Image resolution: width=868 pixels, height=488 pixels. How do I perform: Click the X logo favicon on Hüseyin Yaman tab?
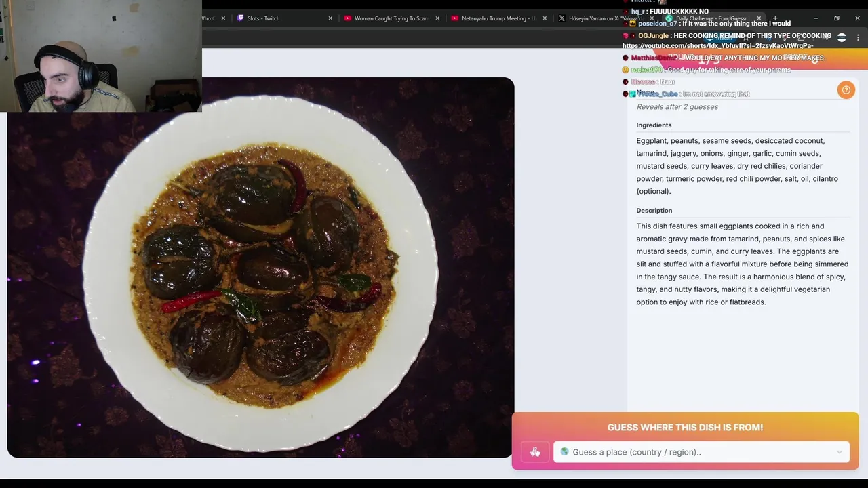[x=561, y=18]
